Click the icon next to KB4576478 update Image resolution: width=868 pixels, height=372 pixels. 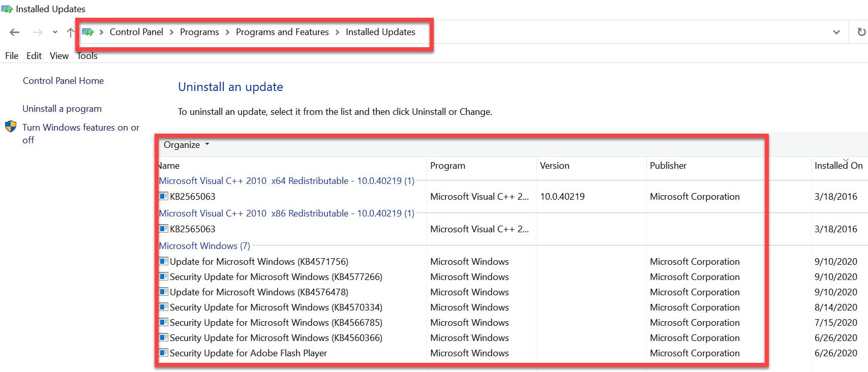pos(163,292)
